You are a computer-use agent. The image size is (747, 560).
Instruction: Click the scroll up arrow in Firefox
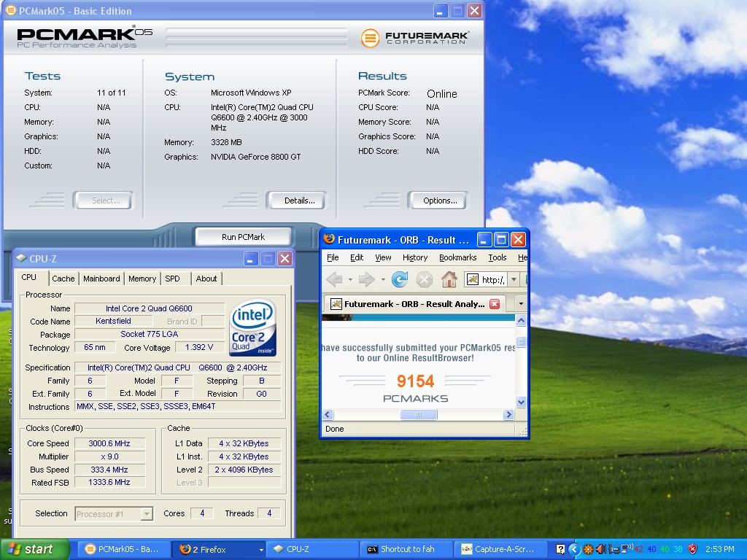click(x=521, y=320)
